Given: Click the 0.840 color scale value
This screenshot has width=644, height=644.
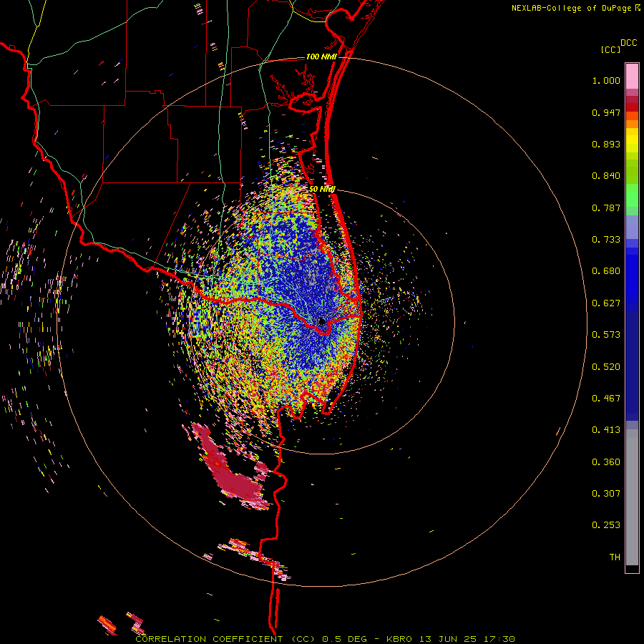Looking at the screenshot, I should (606, 176).
